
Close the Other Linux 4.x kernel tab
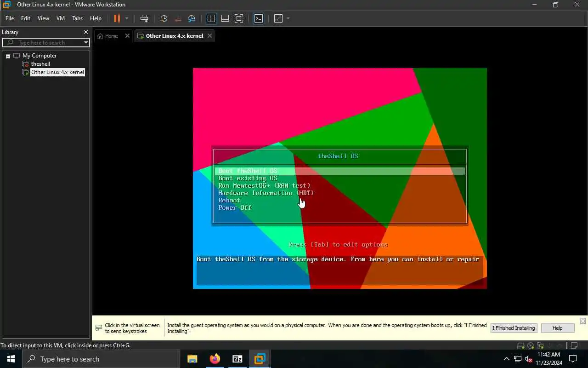[x=209, y=36]
